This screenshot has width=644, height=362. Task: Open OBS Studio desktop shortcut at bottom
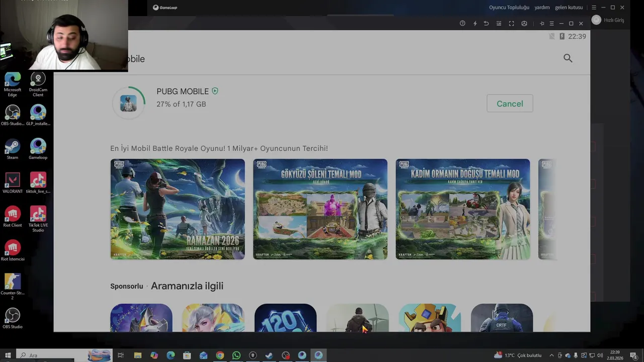13,318
